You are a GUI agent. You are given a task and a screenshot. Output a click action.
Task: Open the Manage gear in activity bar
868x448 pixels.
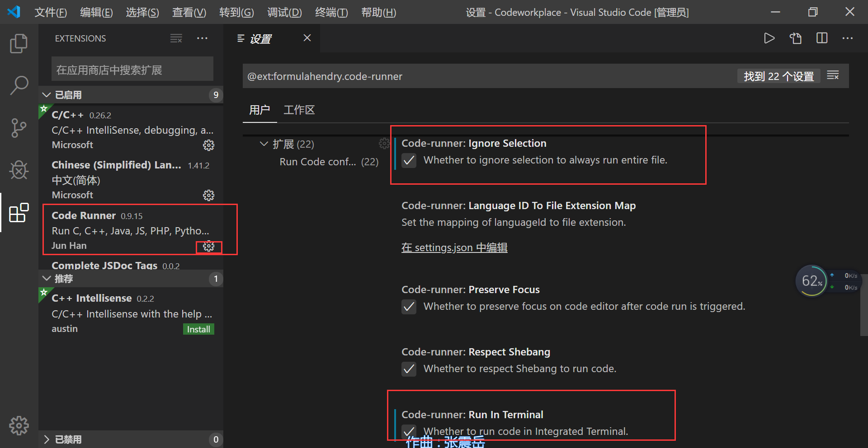click(19, 425)
